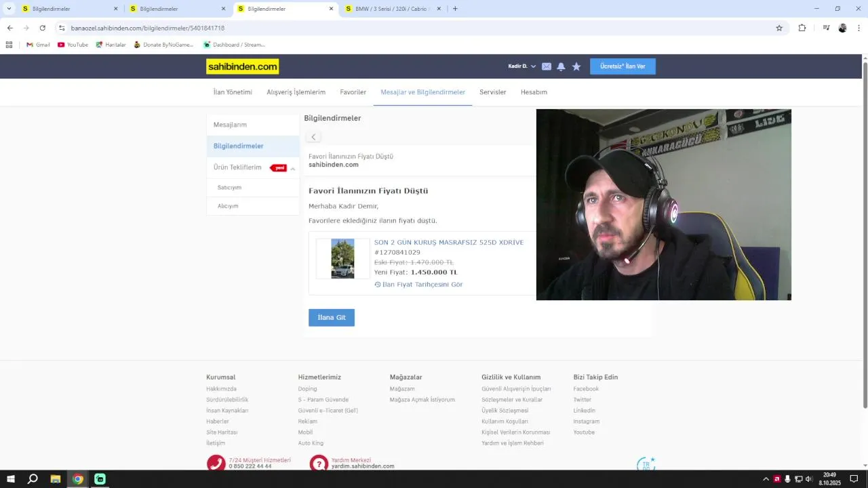Select Mesajlarım in the sidebar

(x=253, y=125)
